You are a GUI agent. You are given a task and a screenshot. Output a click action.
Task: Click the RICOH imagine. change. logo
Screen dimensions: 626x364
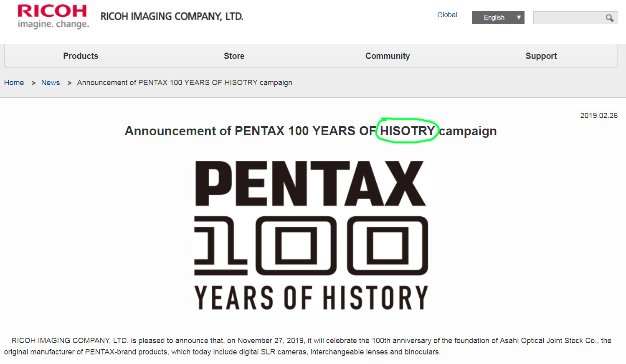point(53,16)
